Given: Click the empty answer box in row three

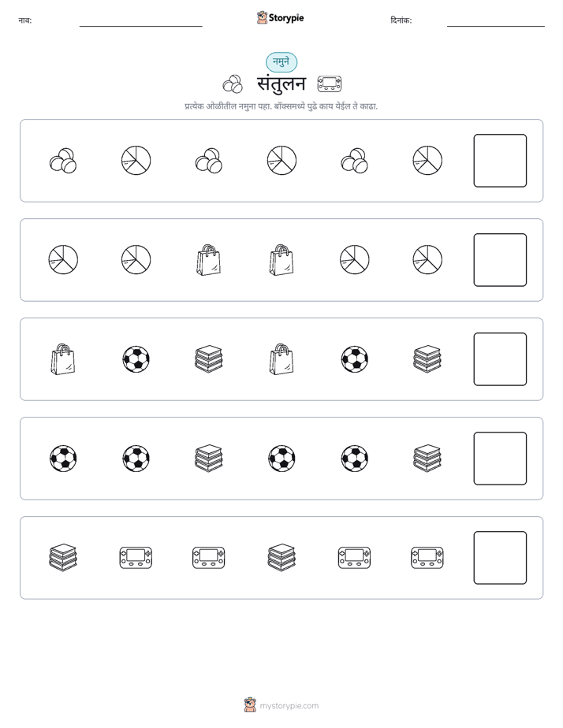Looking at the screenshot, I should pos(500,359).
